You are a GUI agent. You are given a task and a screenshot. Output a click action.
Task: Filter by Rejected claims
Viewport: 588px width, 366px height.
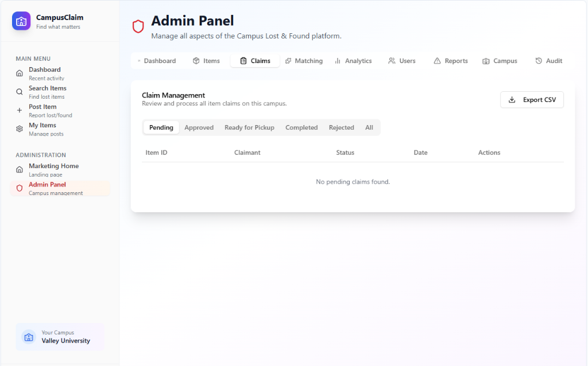click(341, 127)
